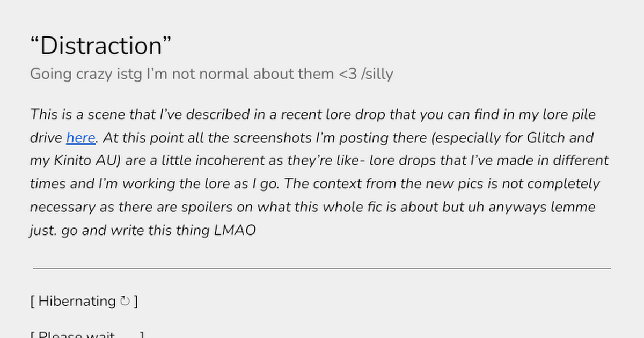Click the closing bracket after the Hibernating icon
The height and width of the screenshot is (338, 644).
136,302
